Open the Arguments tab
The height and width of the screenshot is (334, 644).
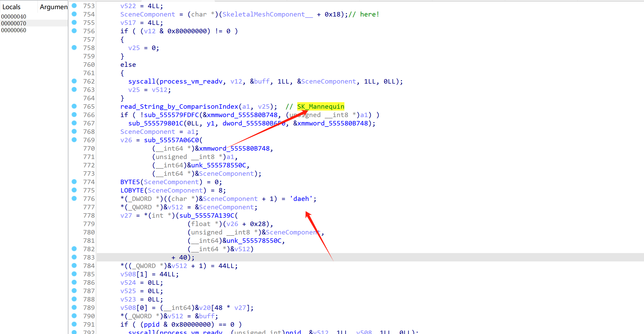coord(53,7)
